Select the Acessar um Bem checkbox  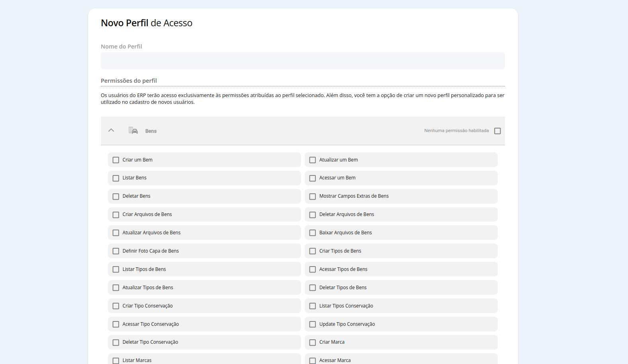[x=313, y=178]
